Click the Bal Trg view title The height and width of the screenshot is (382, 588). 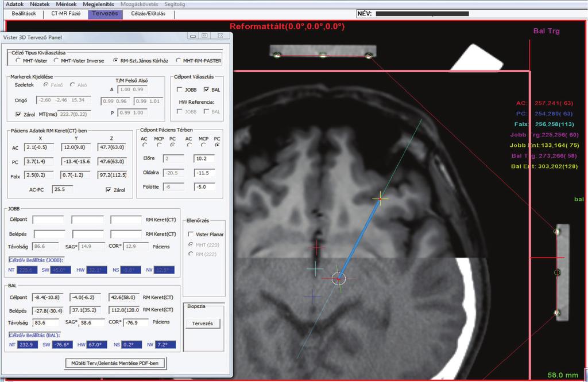[547, 31]
